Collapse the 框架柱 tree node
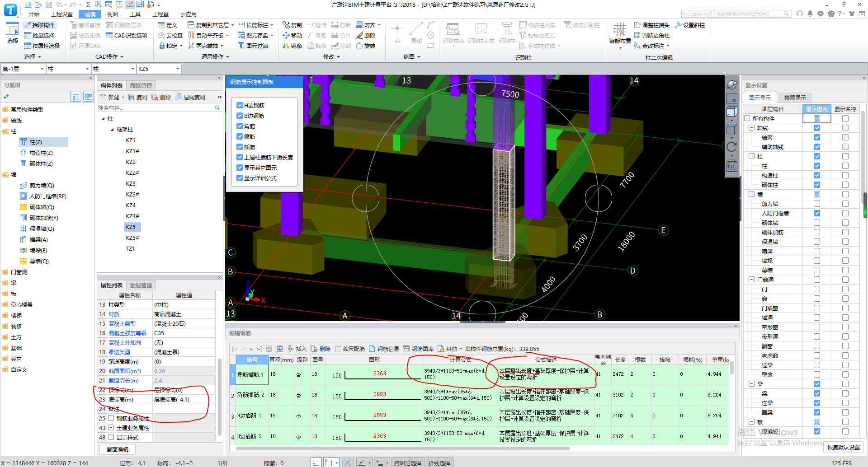This screenshot has height=467, width=868. [113, 130]
